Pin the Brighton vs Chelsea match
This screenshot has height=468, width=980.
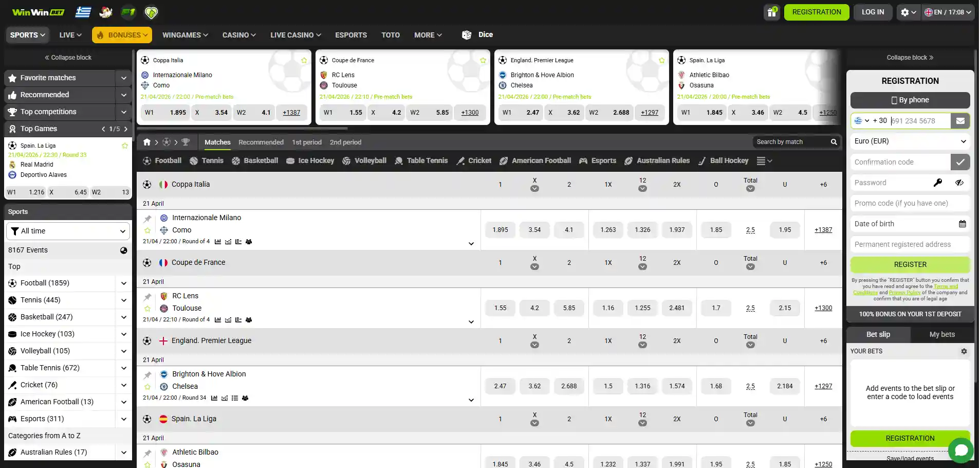point(147,375)
